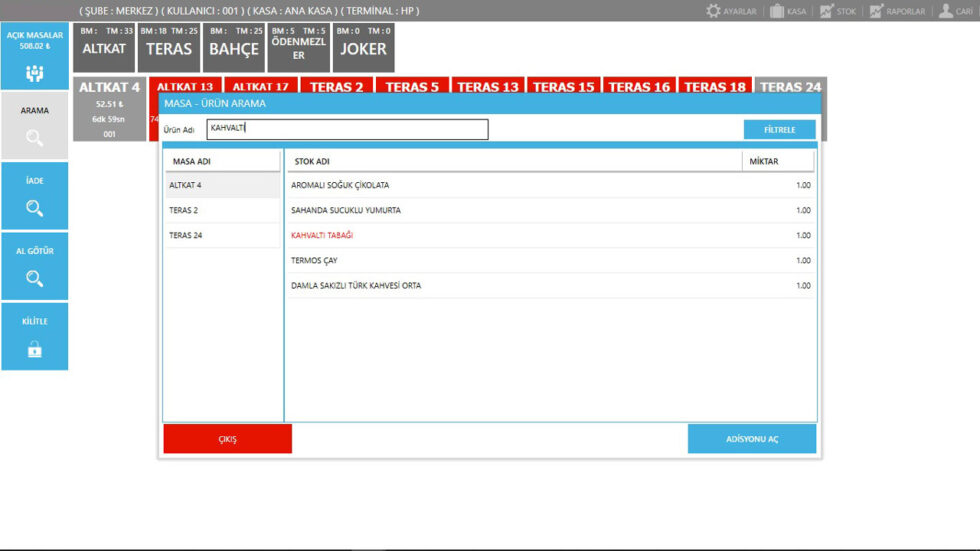
Task: Switch to the TERAS section tab
Action: point(168,48)
